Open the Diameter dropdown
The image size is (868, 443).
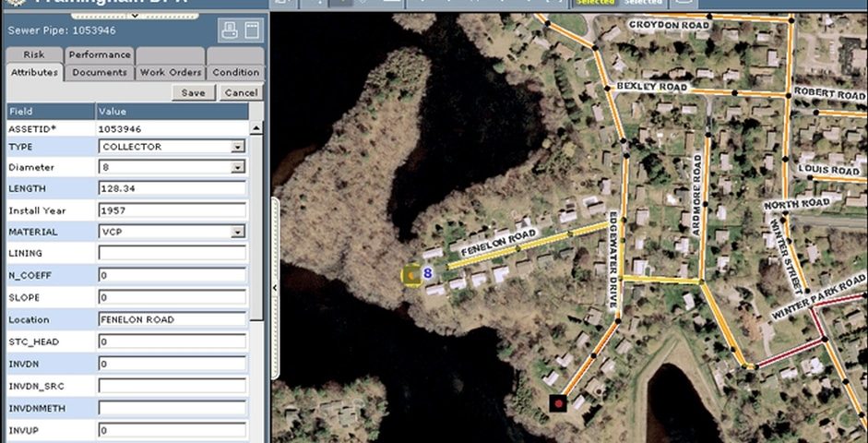(x=172, y=167)
